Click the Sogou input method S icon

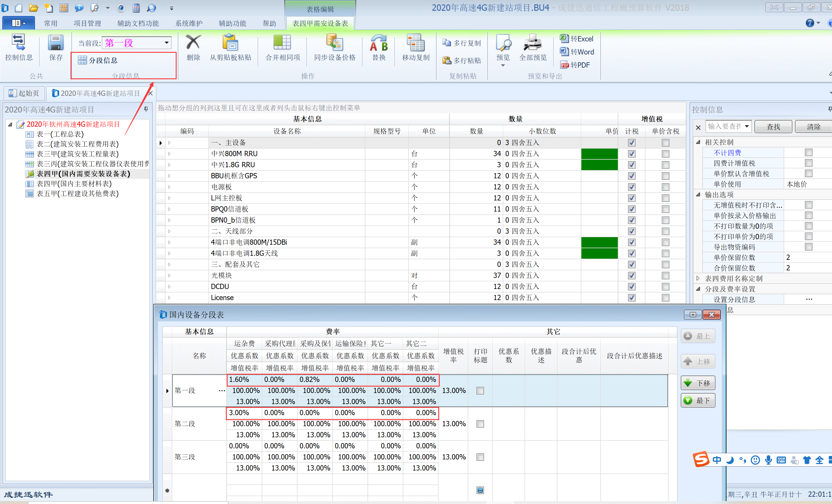(x=701, y=459)
